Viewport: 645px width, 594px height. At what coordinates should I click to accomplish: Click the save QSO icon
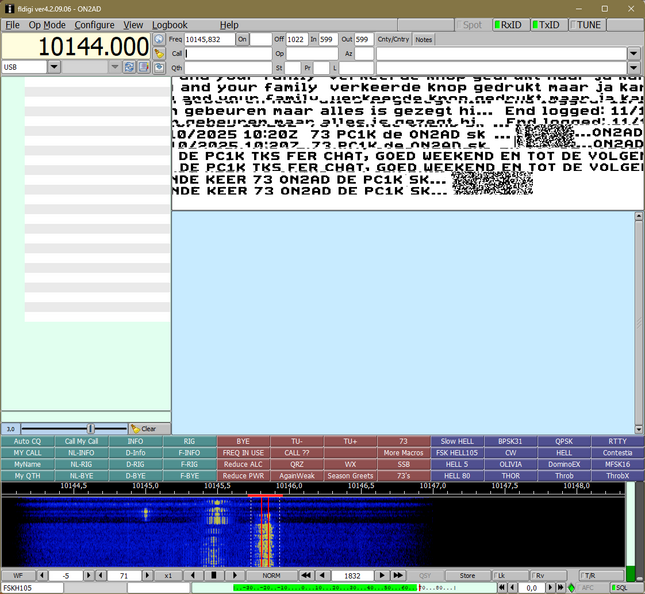(x=159, y=67)
